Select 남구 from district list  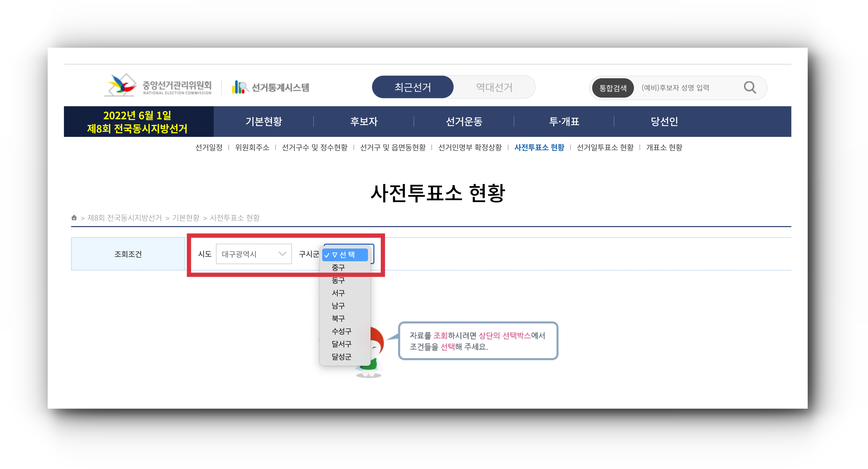tap(345, 306)
